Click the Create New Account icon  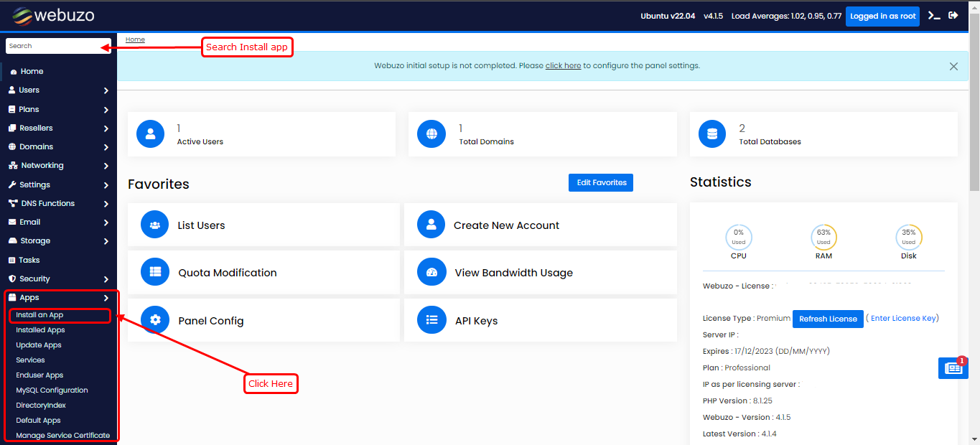click(431, 225)
